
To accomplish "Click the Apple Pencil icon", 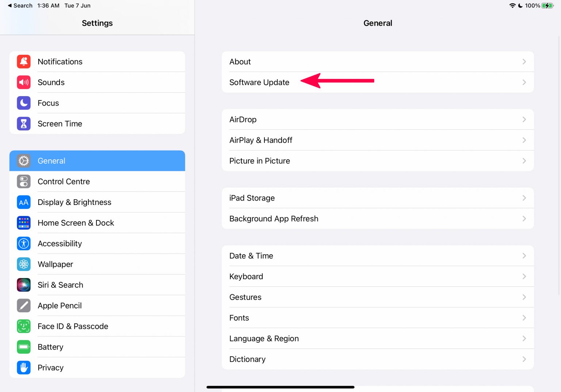I will click(x=23, y=305).
